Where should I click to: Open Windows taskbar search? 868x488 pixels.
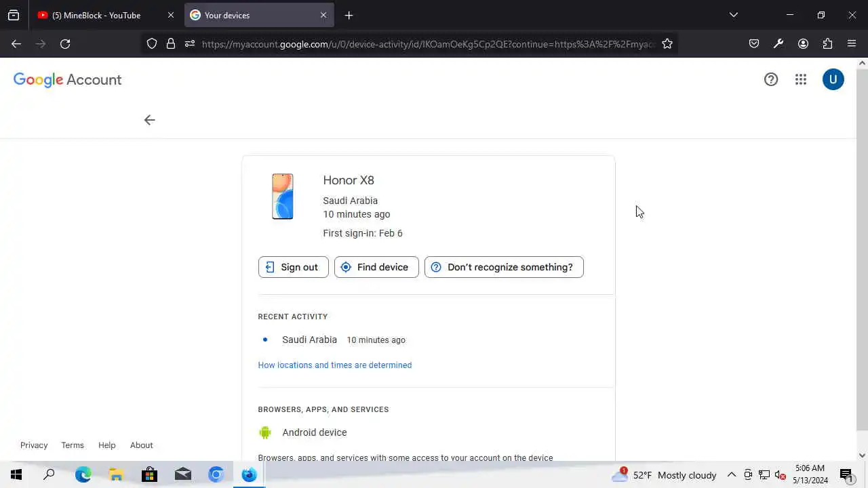point(49,474)
